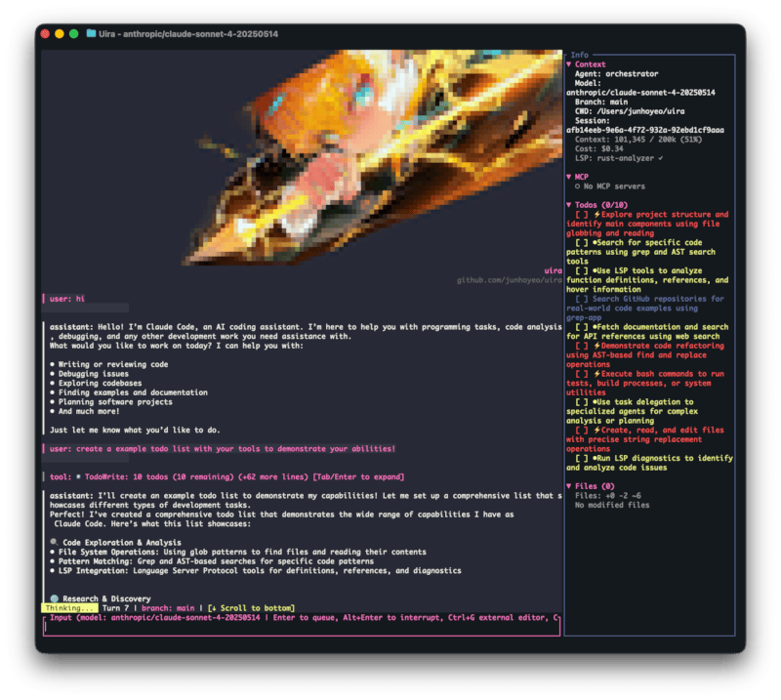The width and height of the screenshot is (781, 700).
Task: Collapse the Files (0) section
Action: (x=569, y=485)
